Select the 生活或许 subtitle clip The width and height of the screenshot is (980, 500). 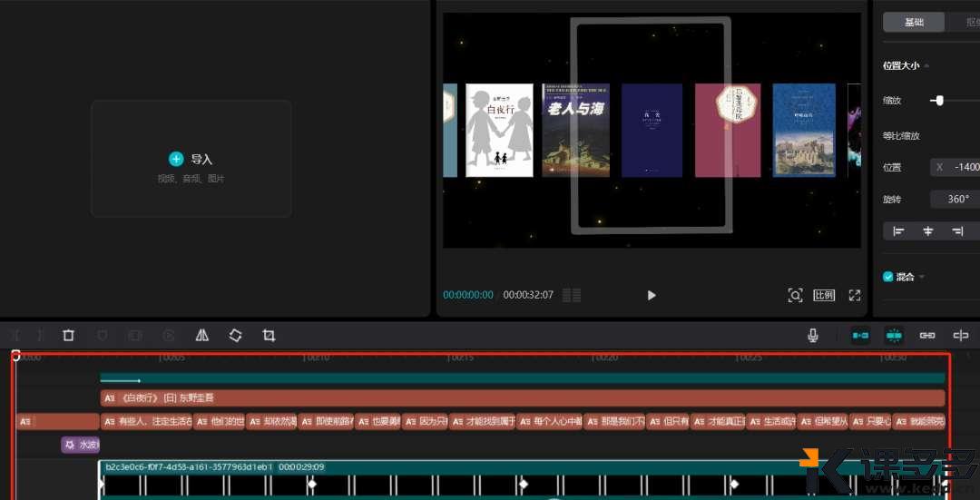772,421
